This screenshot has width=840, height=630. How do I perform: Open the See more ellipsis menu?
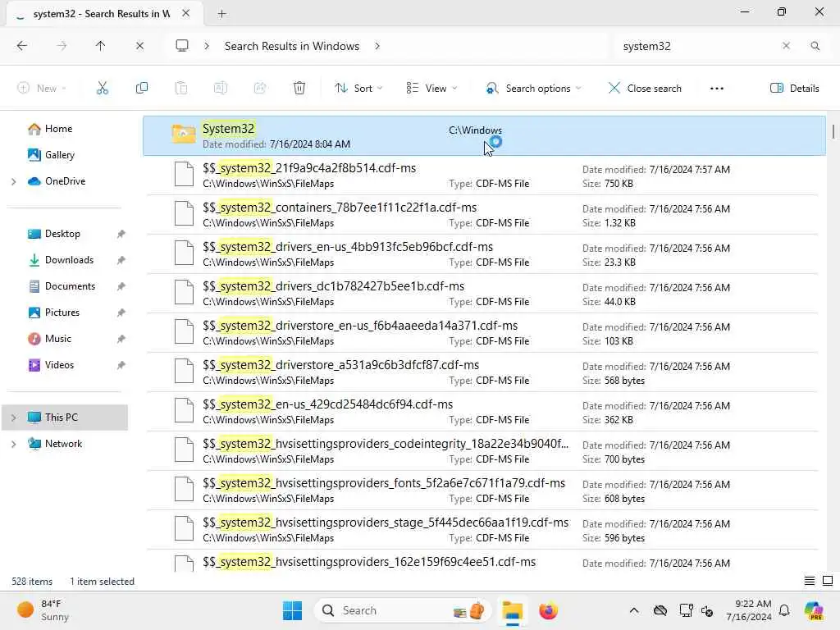pos(717,89)
